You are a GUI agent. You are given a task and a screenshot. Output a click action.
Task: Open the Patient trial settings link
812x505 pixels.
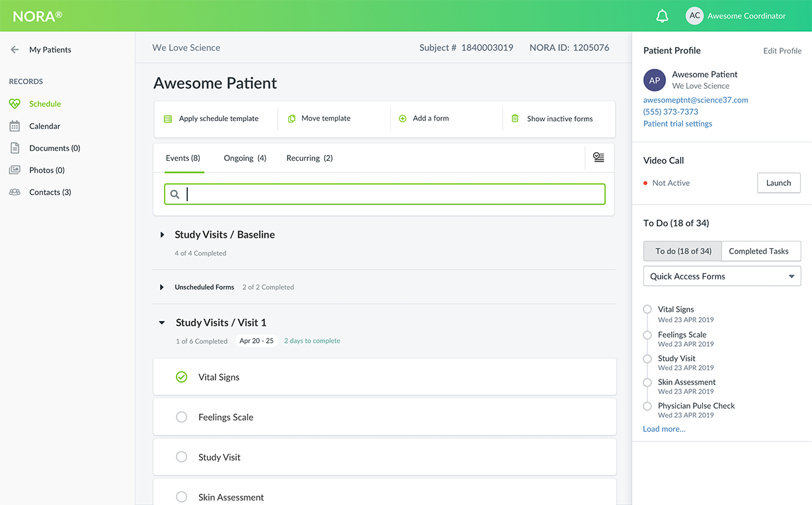[x=677, y=124]
